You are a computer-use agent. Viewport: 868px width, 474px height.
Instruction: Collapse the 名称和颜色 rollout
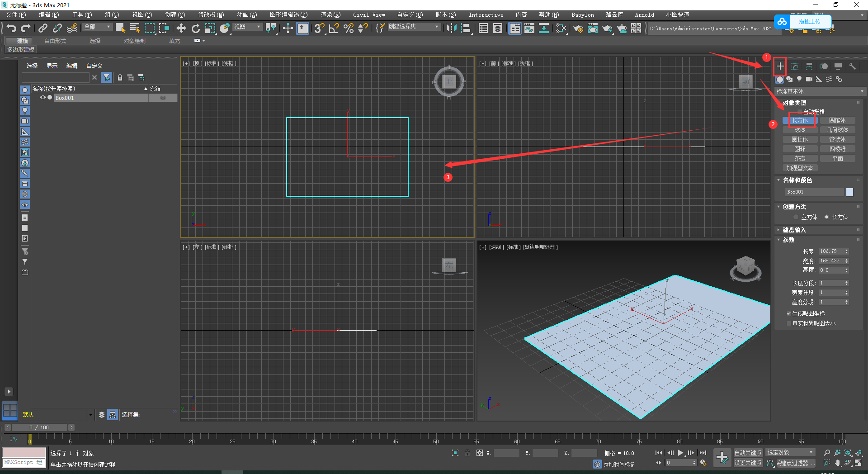797,180
